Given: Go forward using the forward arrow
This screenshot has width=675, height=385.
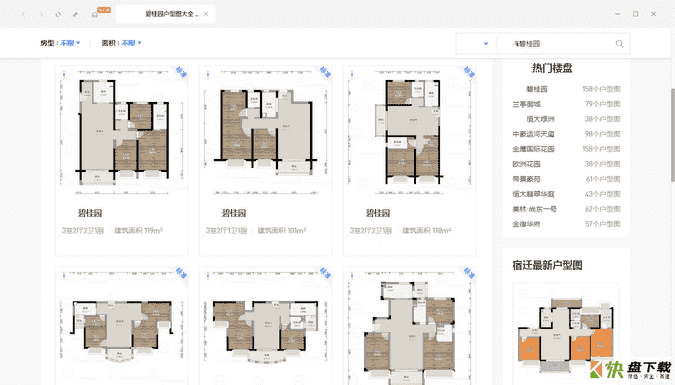Looking at the screenshot, I should point(41,14).
